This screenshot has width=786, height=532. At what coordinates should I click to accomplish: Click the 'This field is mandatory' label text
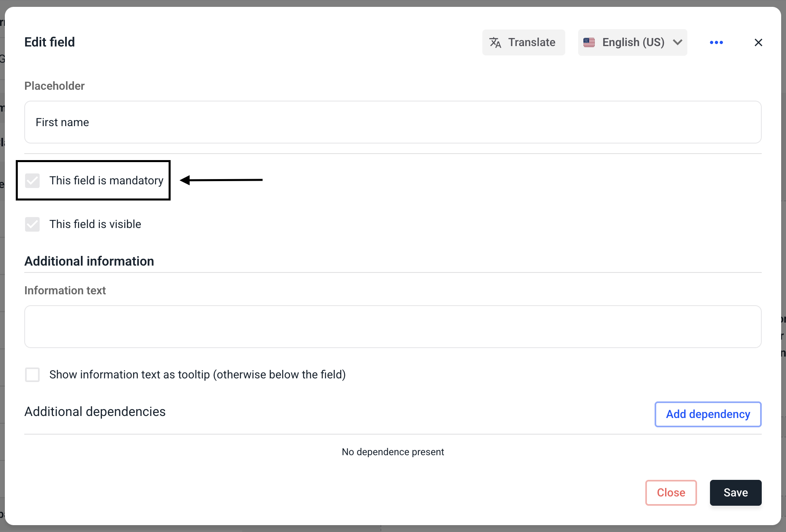point(106,181)
